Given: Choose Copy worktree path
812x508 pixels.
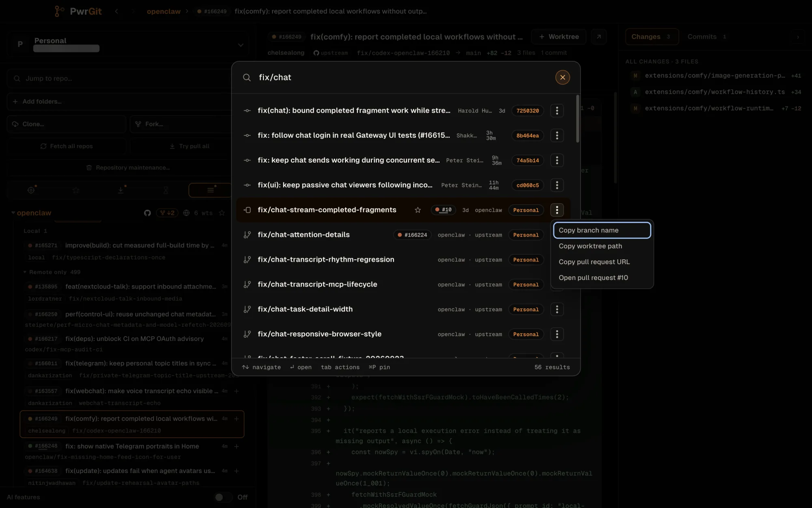Looking at the screenshot, I should click(602, 246).
